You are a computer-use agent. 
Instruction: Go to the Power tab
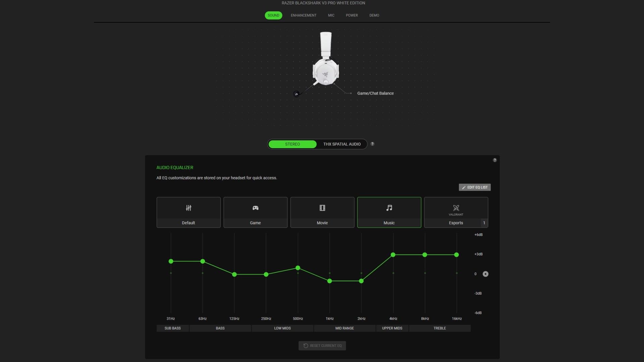[x=352, y=15]
